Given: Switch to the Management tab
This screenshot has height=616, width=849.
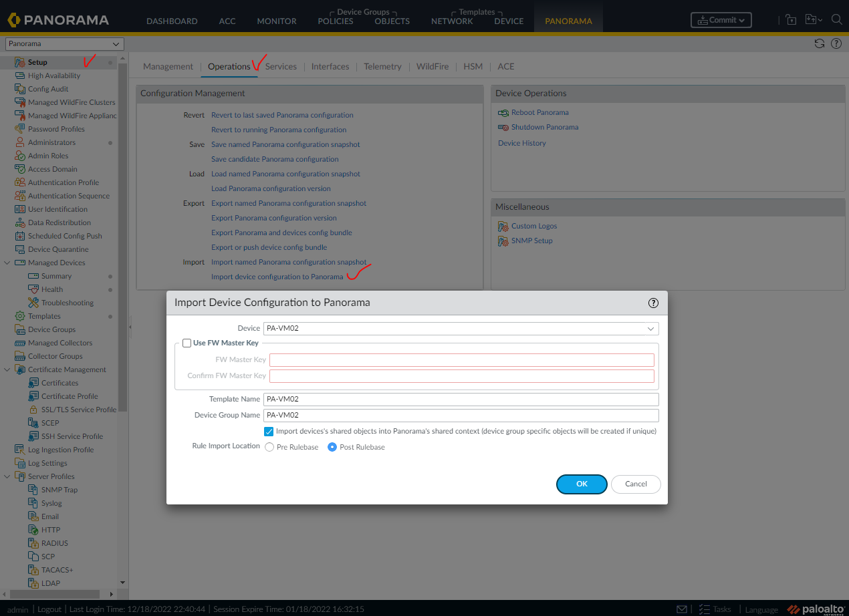Looking at the screenshot, I should point(168,66).
